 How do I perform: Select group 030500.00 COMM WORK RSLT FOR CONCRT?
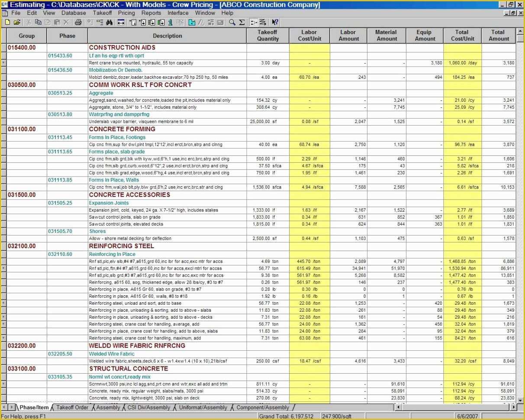tap(261, 85)
